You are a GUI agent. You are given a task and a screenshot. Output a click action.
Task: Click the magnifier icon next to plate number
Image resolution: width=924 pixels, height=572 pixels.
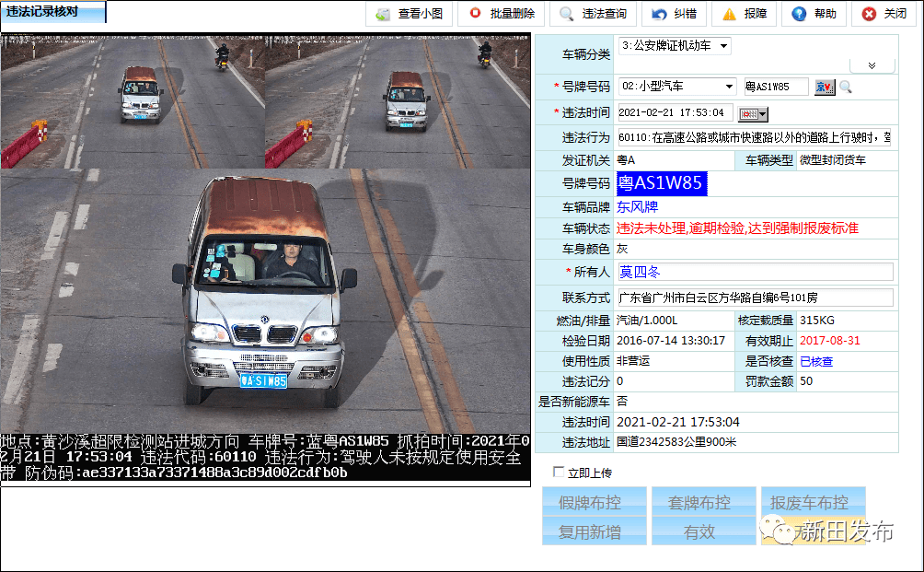(x=845, y=87)
